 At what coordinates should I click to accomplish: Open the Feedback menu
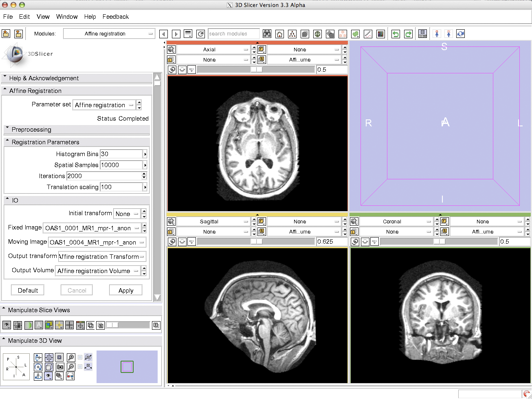115,17
